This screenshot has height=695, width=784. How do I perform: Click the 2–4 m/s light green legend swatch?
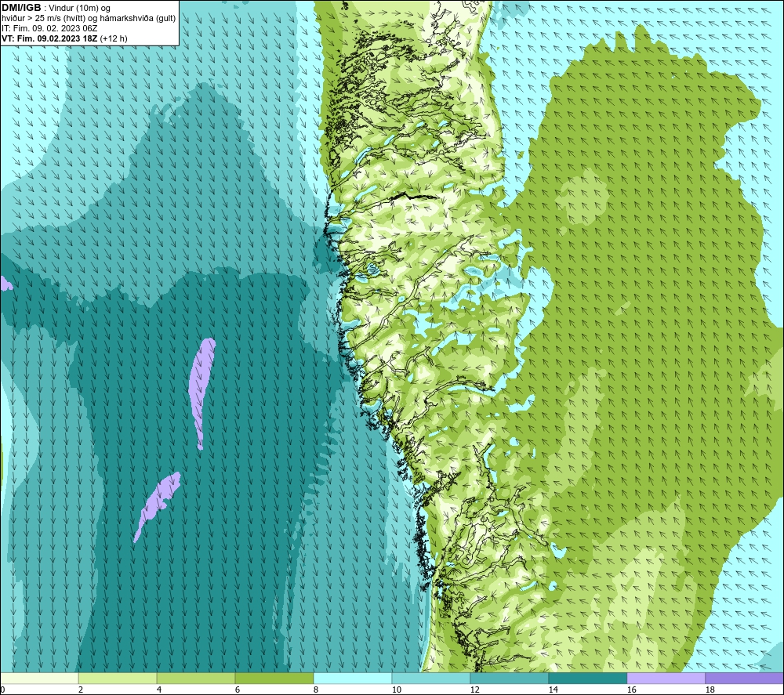pyautogui.click(x=118, y=678)
